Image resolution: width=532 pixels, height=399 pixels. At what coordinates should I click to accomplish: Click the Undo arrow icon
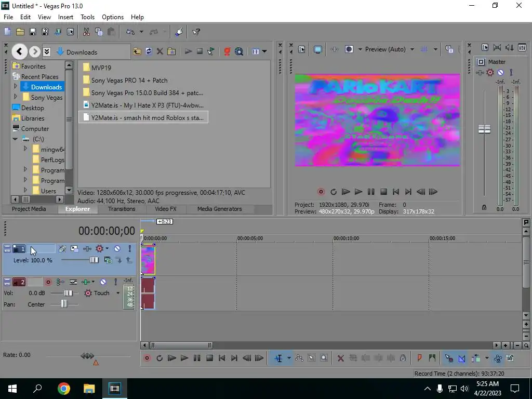point(130,32)
